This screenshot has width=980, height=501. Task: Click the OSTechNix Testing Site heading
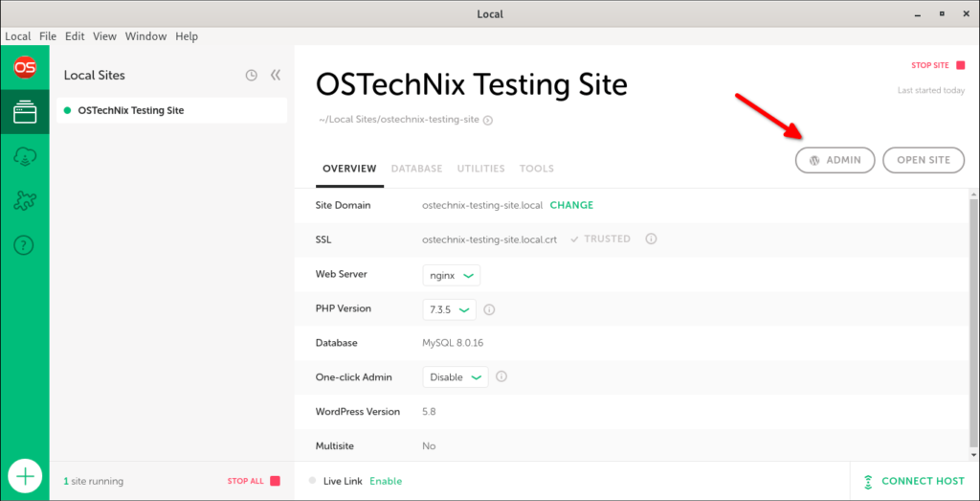pyautogui.click(x=471, y=84)
